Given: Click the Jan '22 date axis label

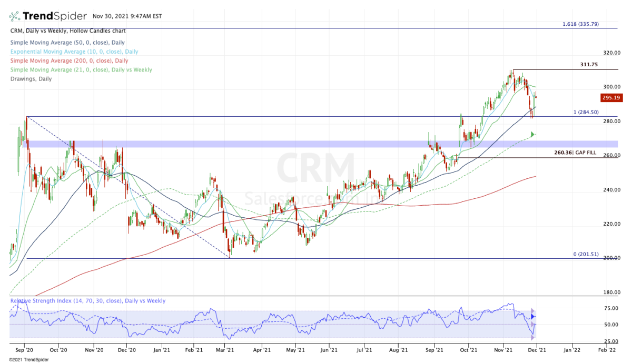Looking at the screenshot, I should (571, 349).
